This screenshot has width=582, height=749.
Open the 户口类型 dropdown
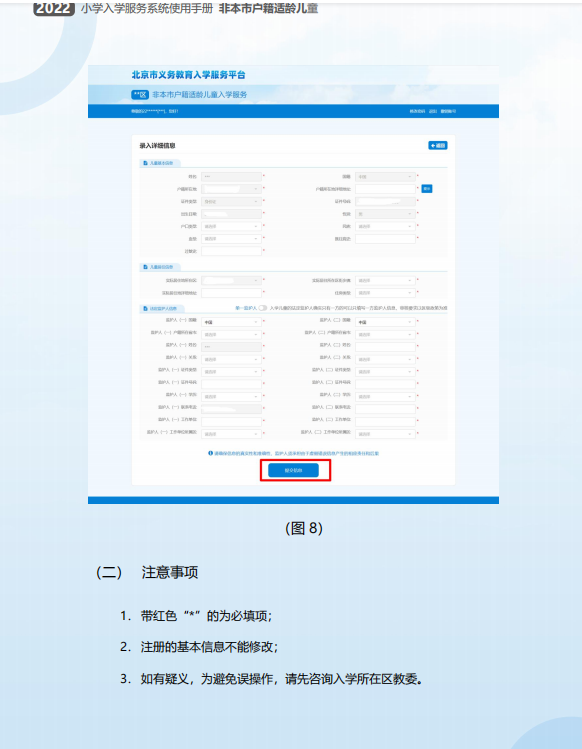[231, 226]
